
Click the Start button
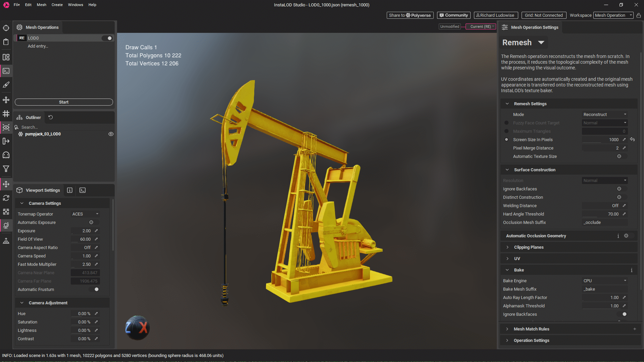coord(64,102)
